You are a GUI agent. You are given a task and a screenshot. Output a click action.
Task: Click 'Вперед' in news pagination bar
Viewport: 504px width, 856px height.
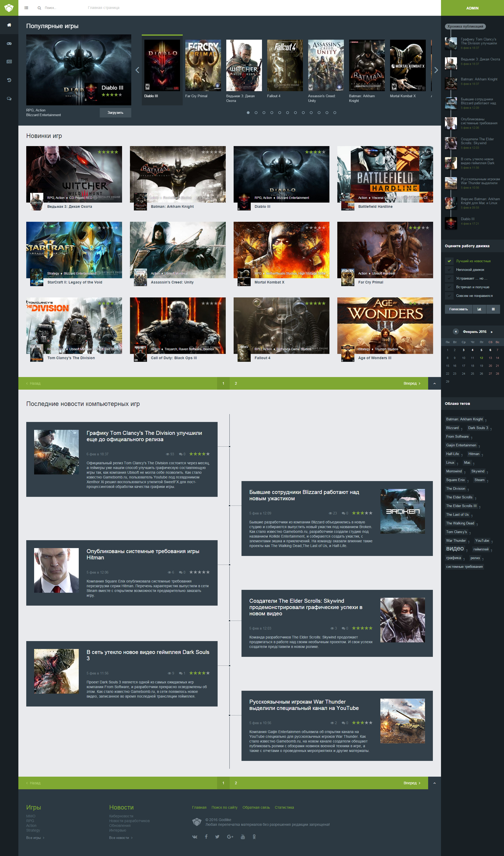pos(412,783)
